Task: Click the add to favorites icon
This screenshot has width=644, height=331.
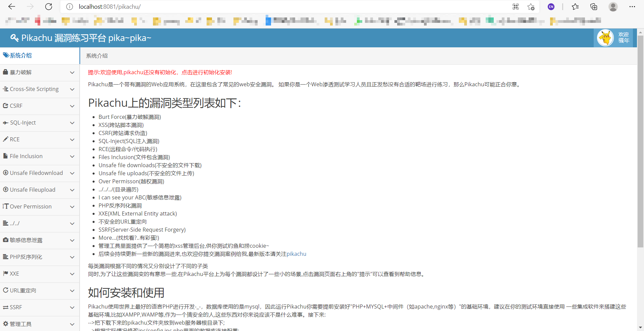Action: (x=531, y=7)
